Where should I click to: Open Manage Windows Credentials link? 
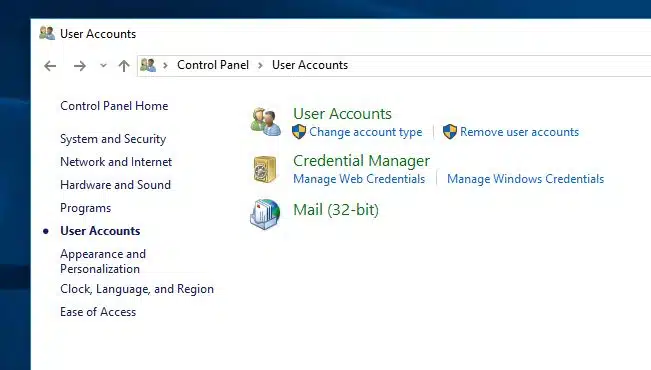[x=526, y=179]
